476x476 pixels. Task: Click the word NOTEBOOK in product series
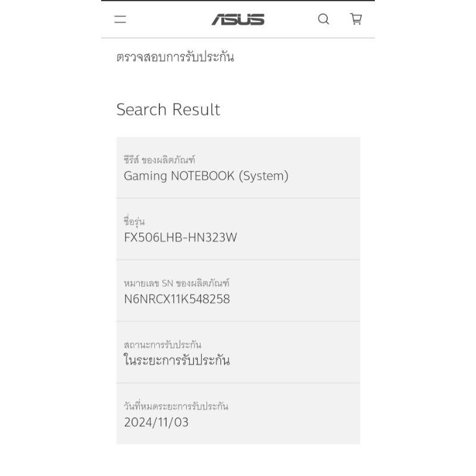coord(202,176)
